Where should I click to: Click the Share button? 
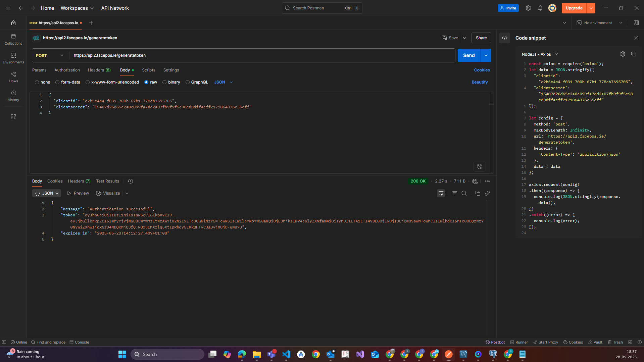click(x=481, y=38)
